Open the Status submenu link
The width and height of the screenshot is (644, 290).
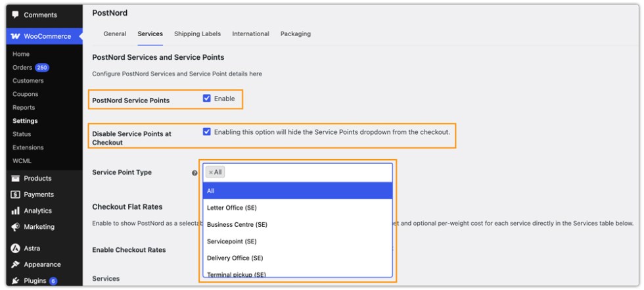(x=22, y=134)
